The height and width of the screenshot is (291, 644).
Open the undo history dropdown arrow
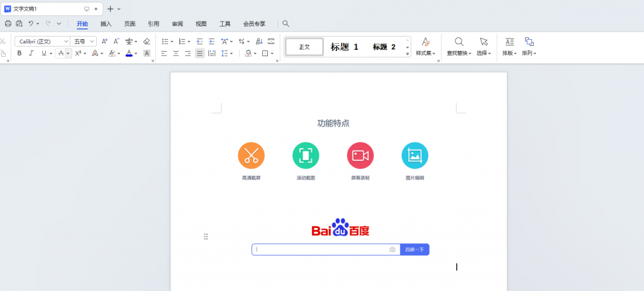click(x=38, y=24)
